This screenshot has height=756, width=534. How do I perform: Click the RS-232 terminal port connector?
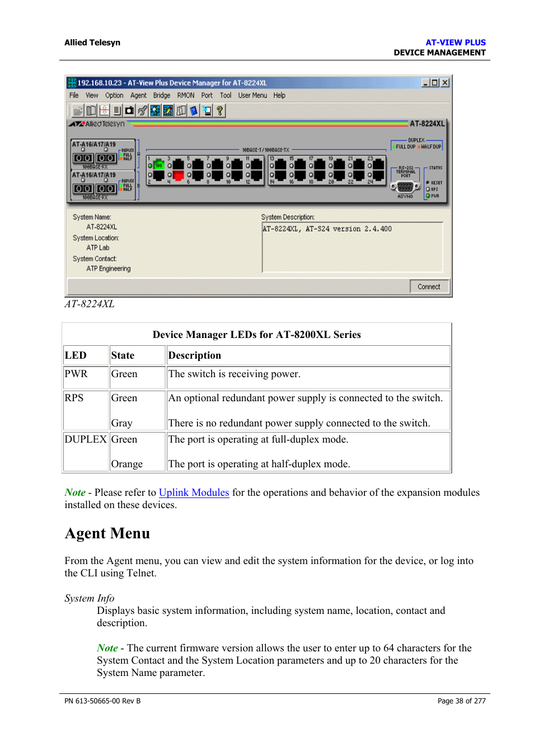pos(405,186)
